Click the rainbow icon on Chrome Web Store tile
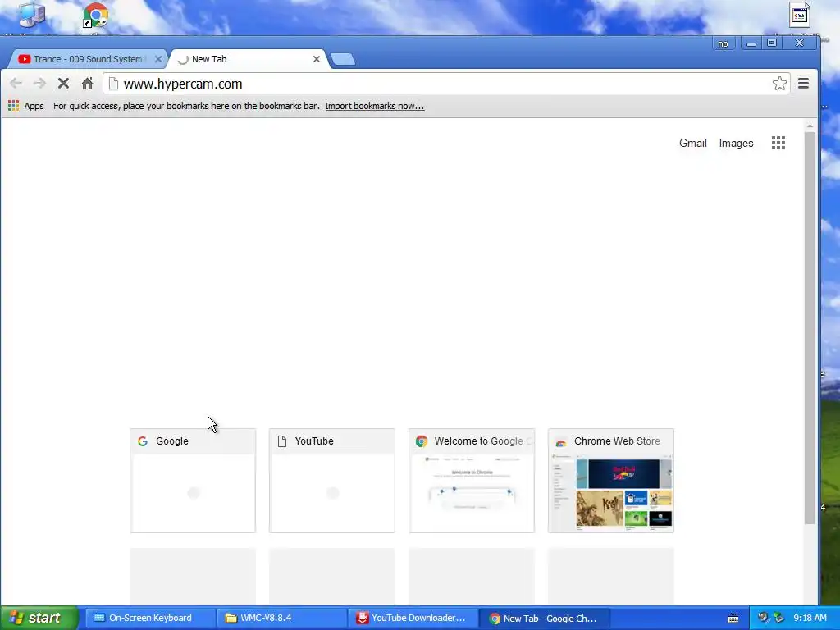Image resolution: width=840 pixels, height=630 pixels. tap(561, 442)
